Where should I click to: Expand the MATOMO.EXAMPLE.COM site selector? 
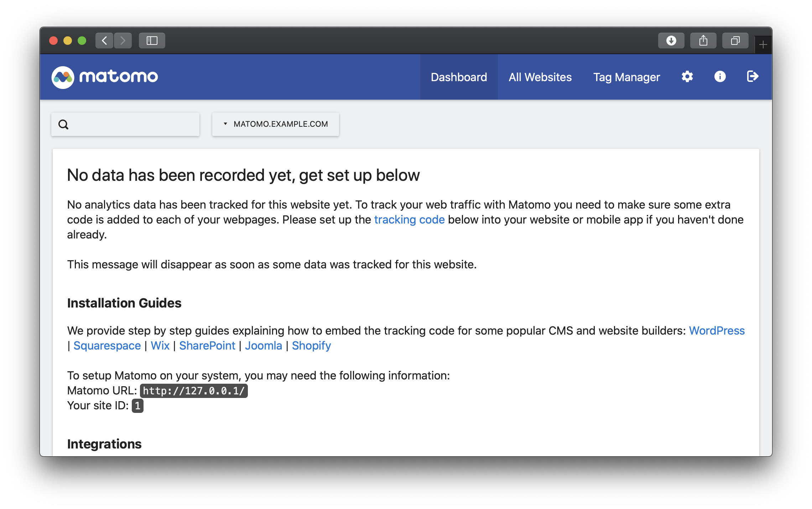276,124
